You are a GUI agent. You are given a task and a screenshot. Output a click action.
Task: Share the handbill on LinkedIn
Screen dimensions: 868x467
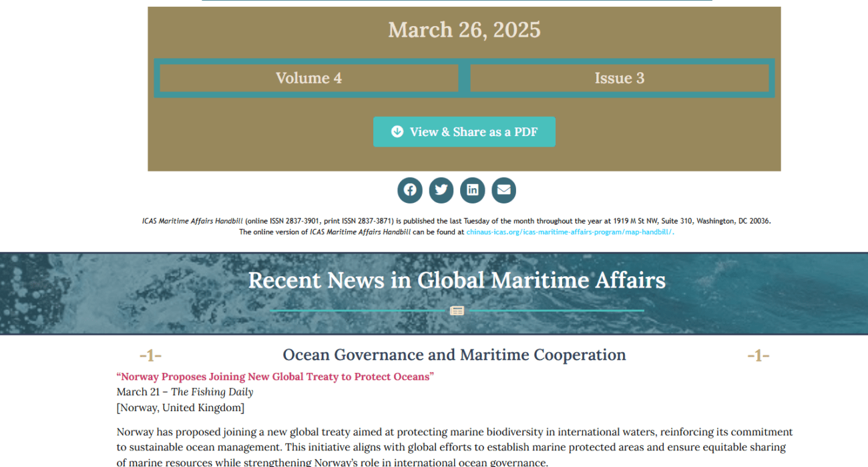[473, 190]
